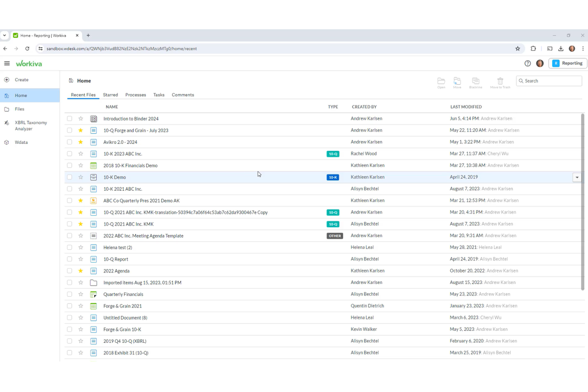Click the binder icon for Introduction to Binder 2024
The image size is (588, 392).
coord(93,118)
